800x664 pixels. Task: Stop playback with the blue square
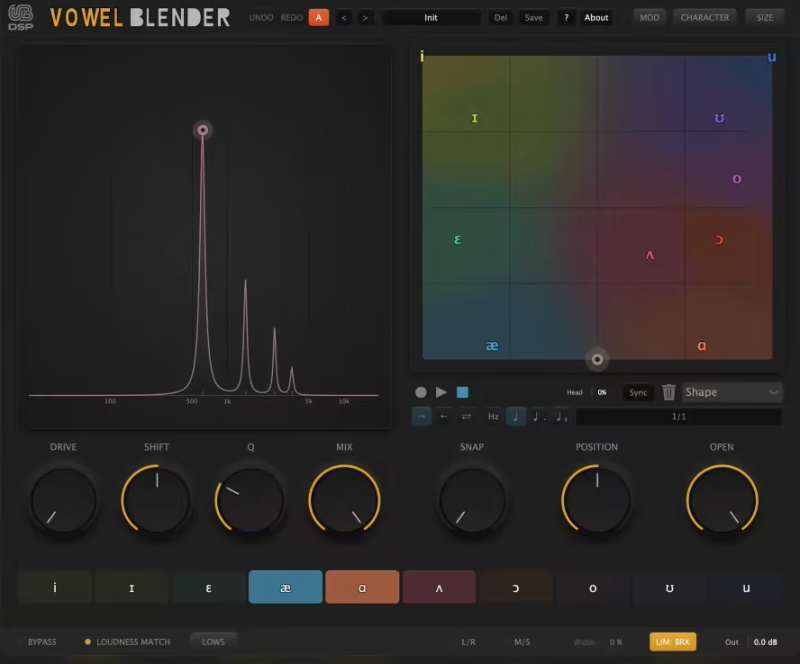point(462,392)
